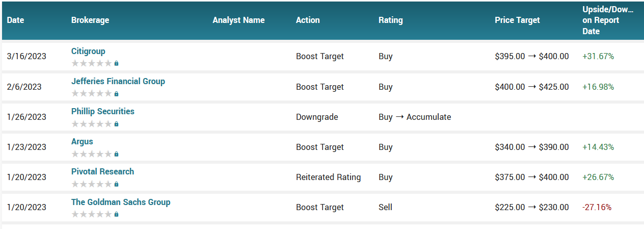Sort by the Rating column header

pos(391,20)
